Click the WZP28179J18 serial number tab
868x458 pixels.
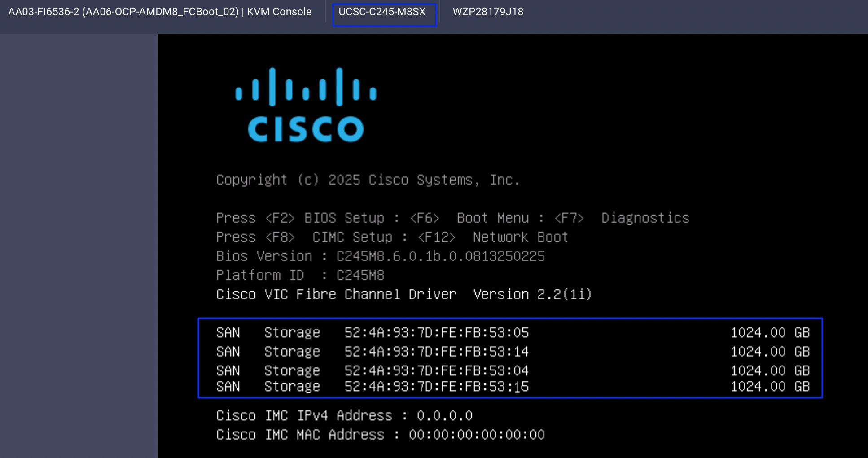click(487, 12)
